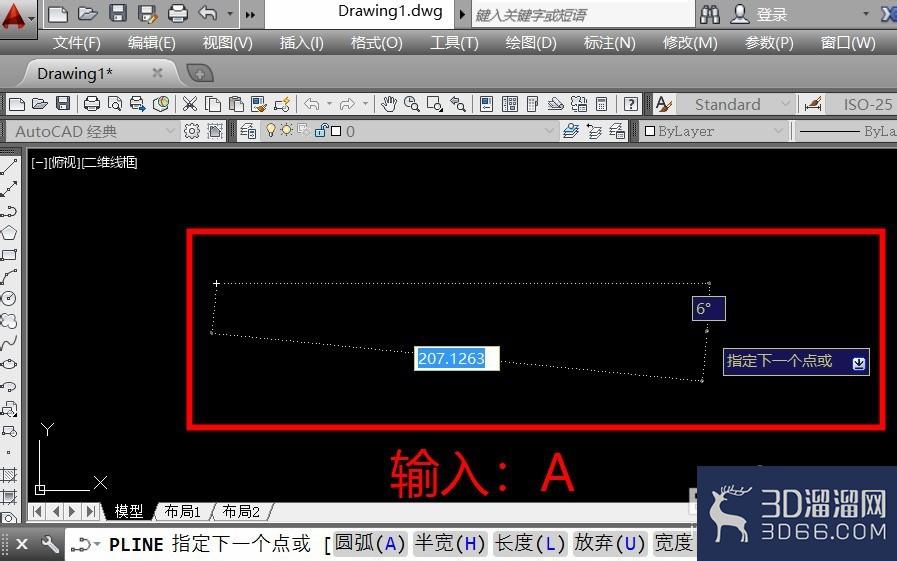The width and height of the screenshot is (897, 561).
Task: Select the Ellipse arc tool
Action: (x=9, y=386)
